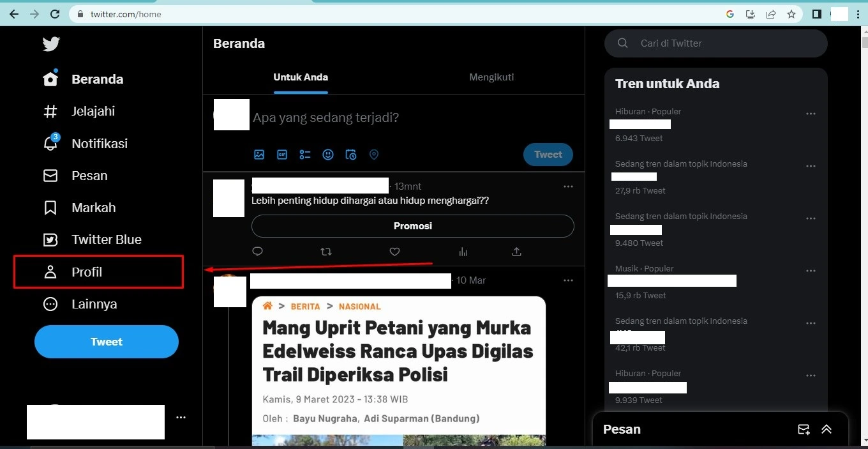Screen dimensions: 868x449
Task: Retweet the hidup dihargai tweet
Action: click(326, 252)
